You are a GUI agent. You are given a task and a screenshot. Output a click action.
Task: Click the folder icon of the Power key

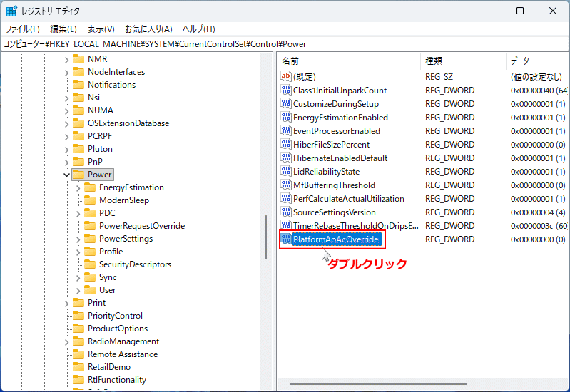[x=78, y=175]
